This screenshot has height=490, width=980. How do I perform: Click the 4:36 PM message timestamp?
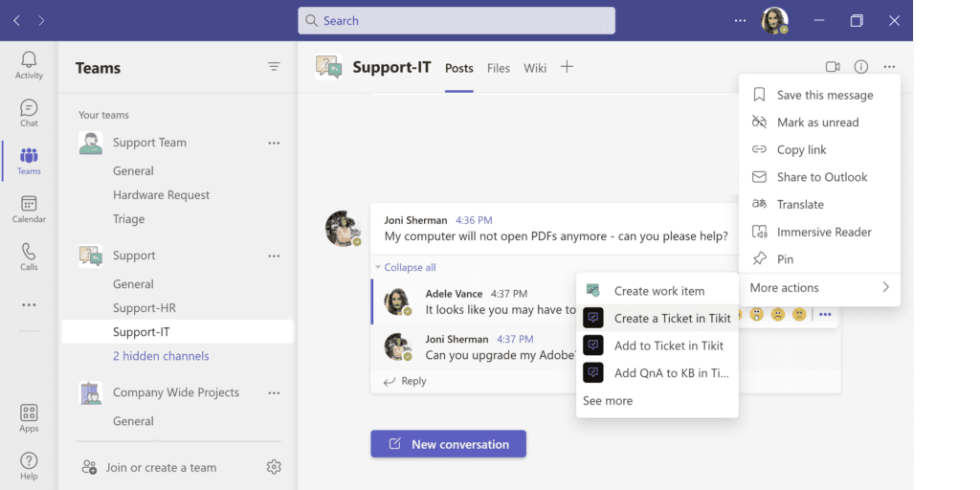click(x=474, y=220)
